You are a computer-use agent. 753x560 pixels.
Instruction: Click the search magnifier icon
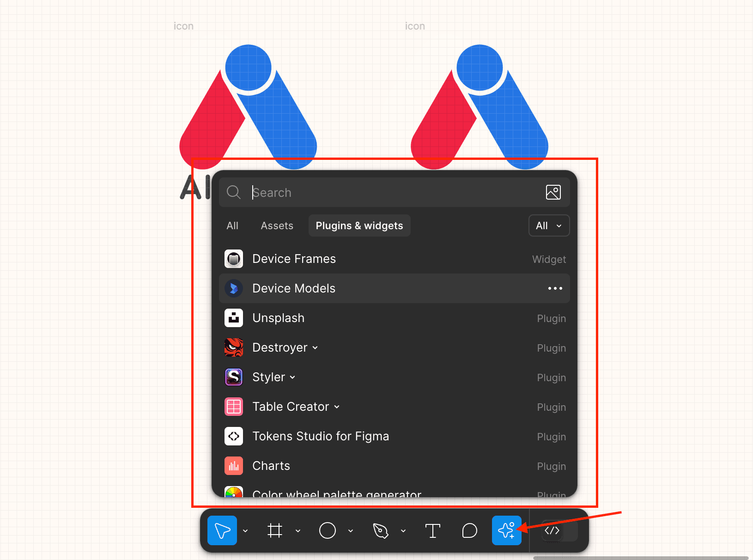(234, 192)
